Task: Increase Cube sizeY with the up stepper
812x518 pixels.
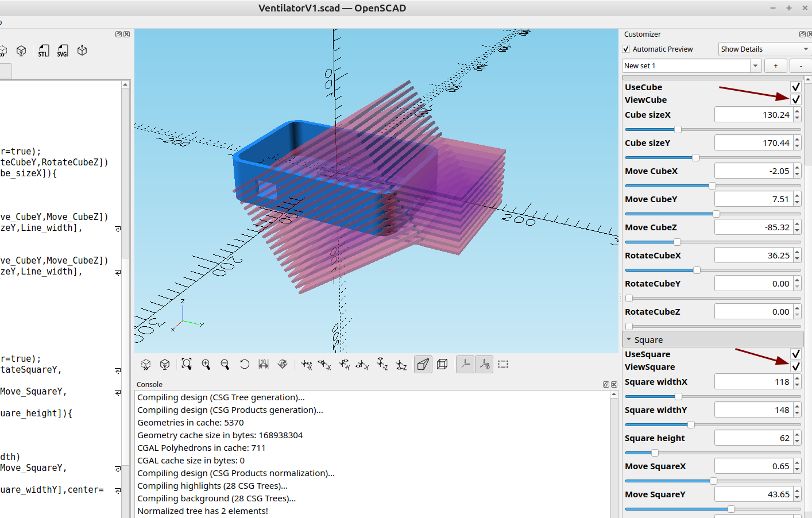Action: tap(797, 140)
